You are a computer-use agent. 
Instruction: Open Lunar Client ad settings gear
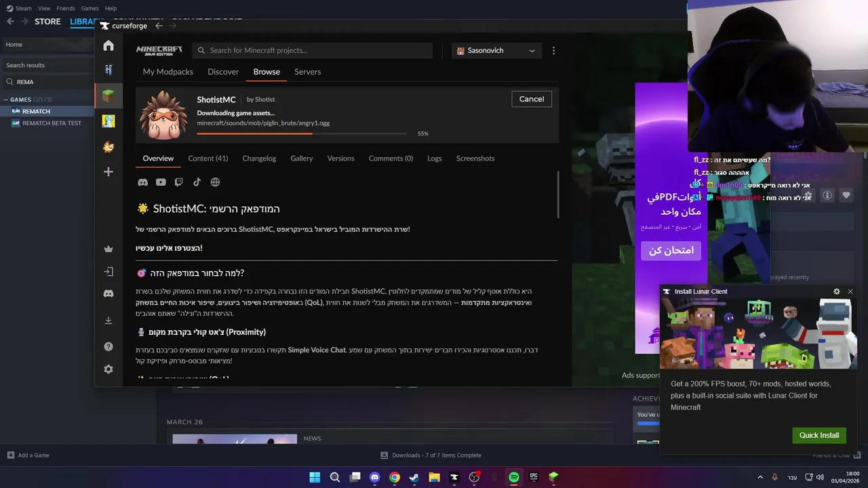(837, 291)
